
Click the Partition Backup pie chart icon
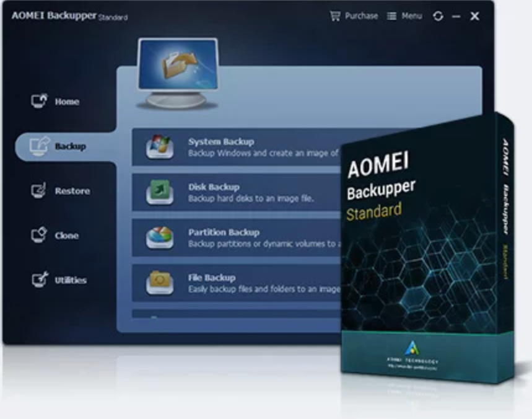pos(160,237)
